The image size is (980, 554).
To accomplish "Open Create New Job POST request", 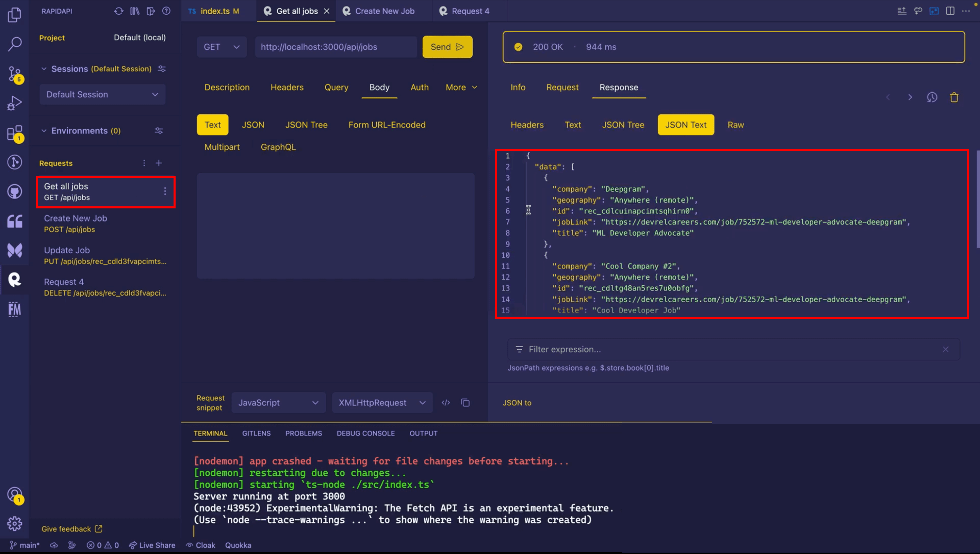I will click(x=106, y=223).
